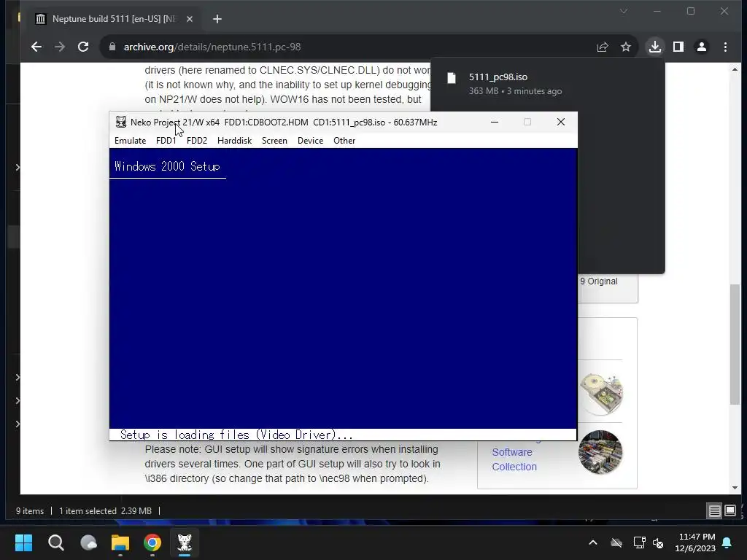The height and width of the screenshot is (560, 747).
Task: Open the Software Collection link
Action: pyautogui.click(x=514, y=459)
